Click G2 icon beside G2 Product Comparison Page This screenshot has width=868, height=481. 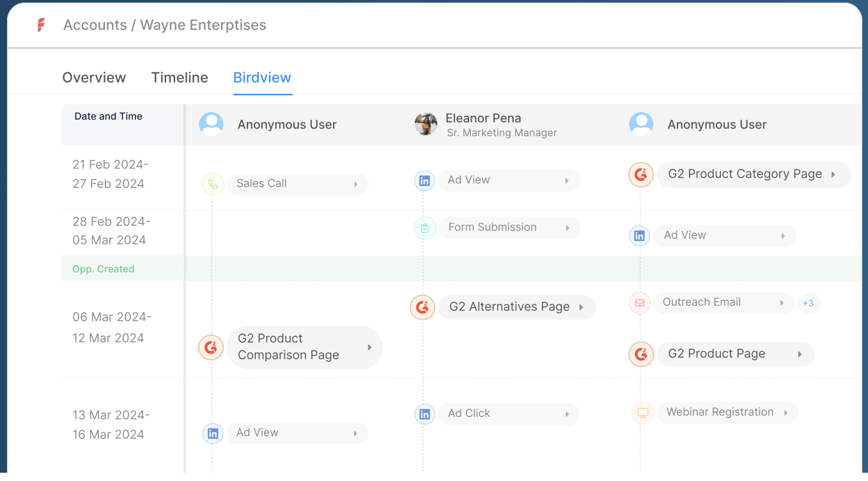tap(211, 347)
